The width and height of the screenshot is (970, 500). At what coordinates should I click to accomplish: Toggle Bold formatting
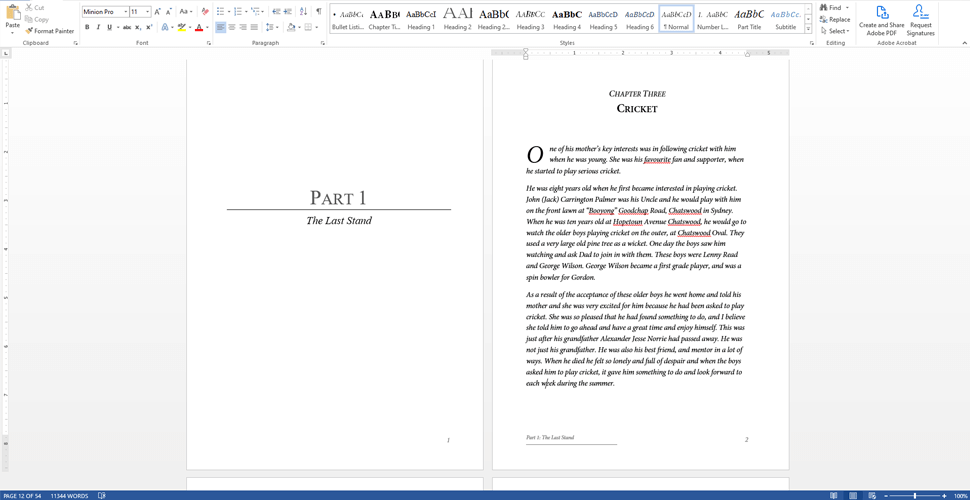87,27
